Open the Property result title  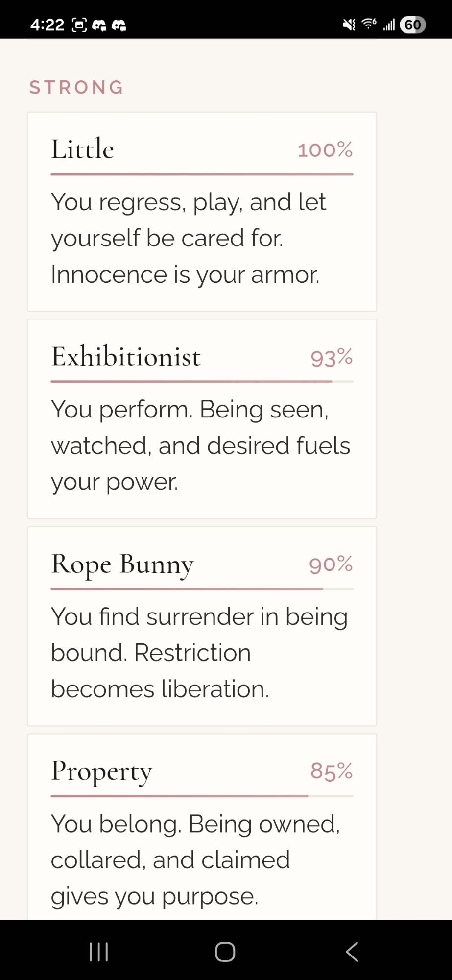(x=102, y=771)
